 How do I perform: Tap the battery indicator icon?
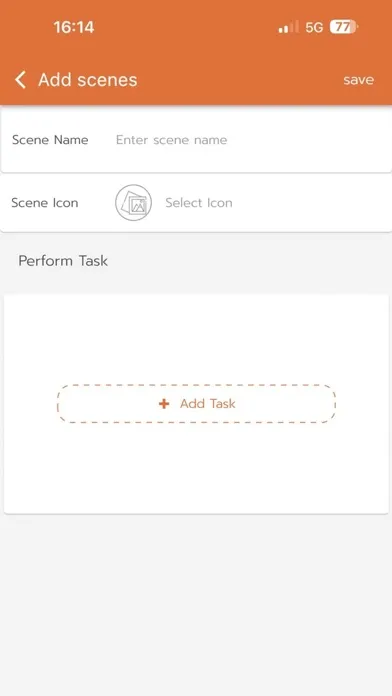pos(344,27)
